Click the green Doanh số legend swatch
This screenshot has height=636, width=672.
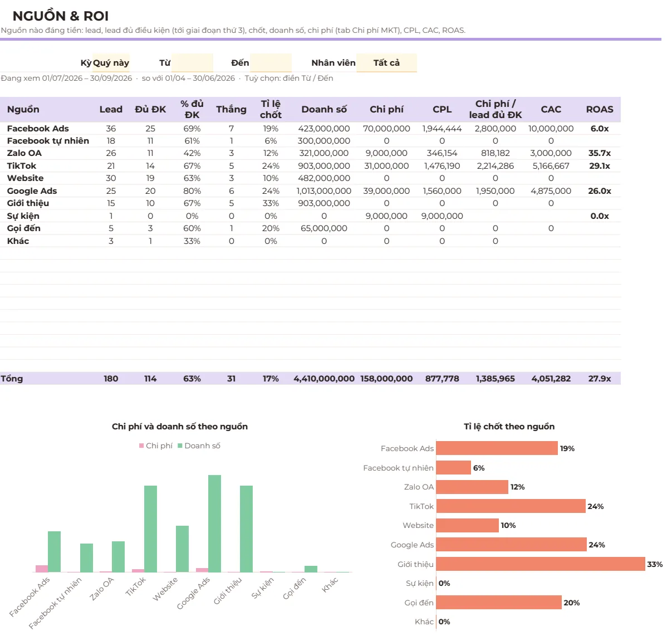180,446
